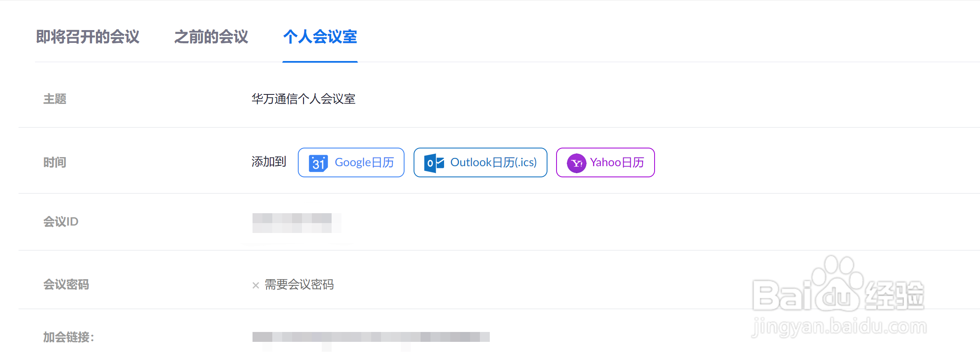Click the 添加到 label text

(x=269, y=162)
